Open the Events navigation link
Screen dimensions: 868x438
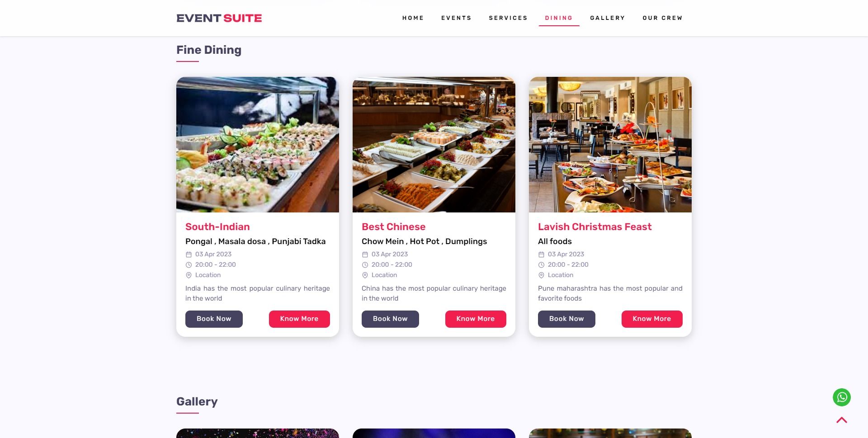point(456,18)
